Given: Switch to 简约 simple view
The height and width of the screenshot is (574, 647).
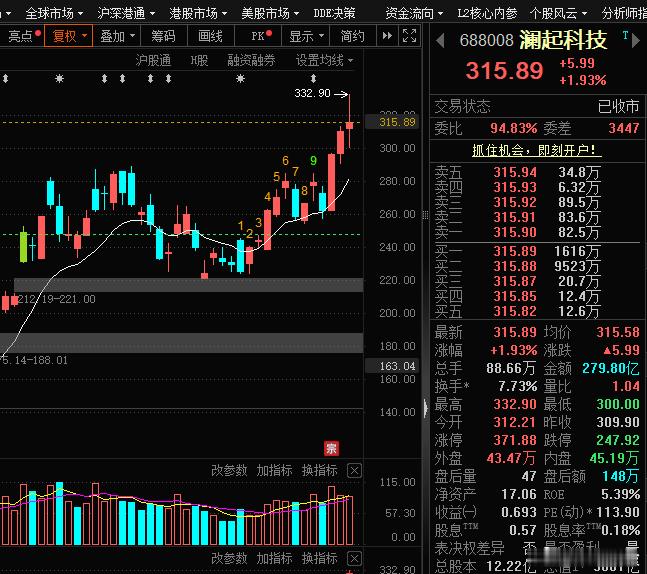Looking at the screenshot, I should 352,36.
